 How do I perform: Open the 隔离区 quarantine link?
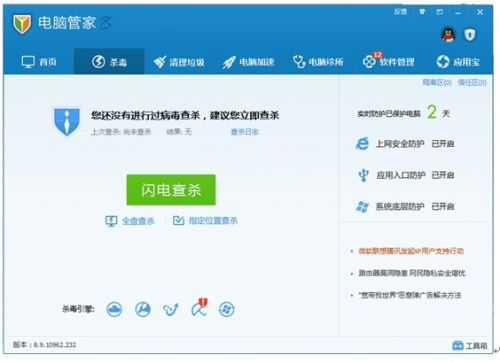coord(437,82)
